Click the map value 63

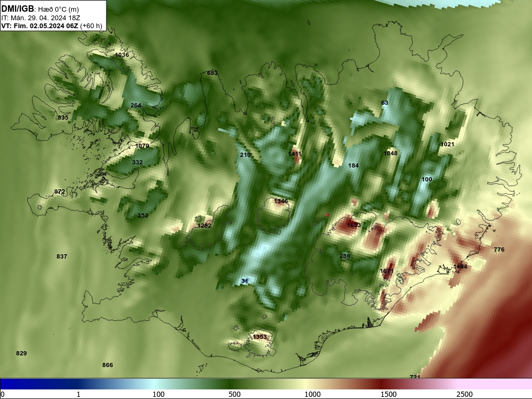tap(385, 103)
